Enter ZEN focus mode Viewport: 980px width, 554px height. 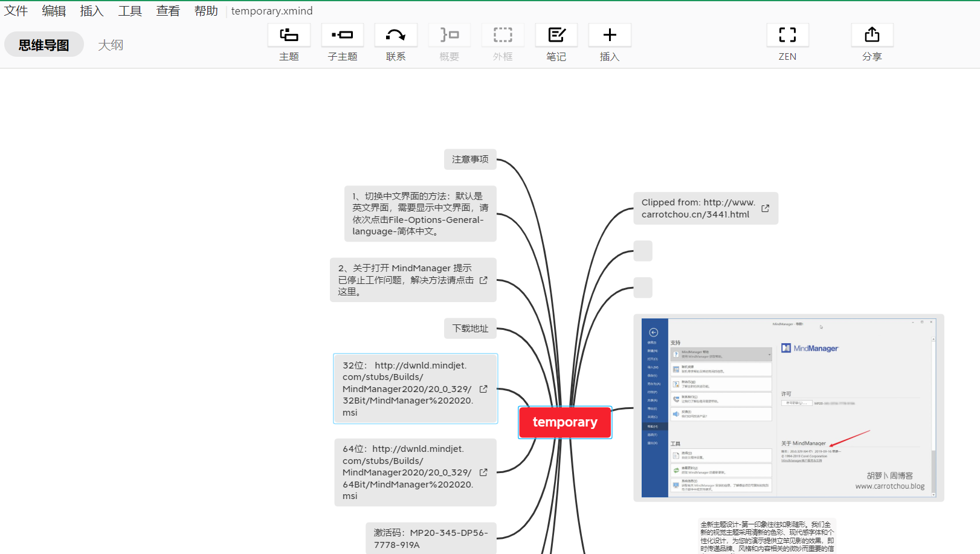pos(787,35)
